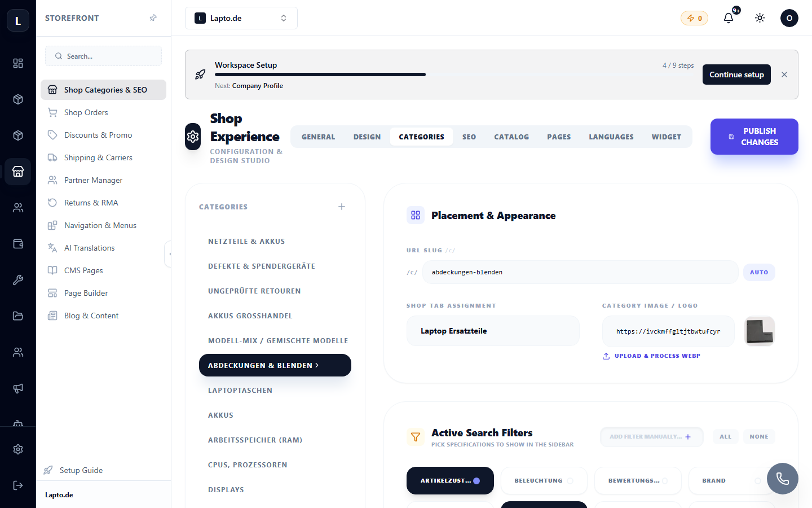Toggle the Bewertungs filter chip
This screenshot has width=812, height=508.
[638, 480]
